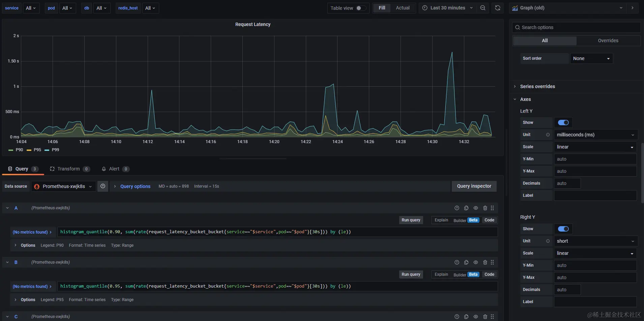Image resolution: width=644 pixels, height=321 pixels.
Task: Run query B
Action: (411, 274)
